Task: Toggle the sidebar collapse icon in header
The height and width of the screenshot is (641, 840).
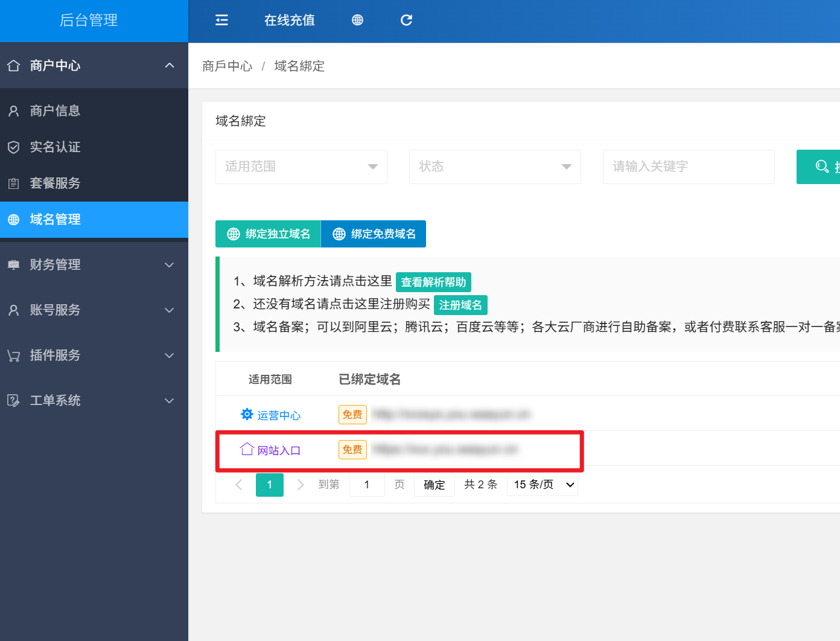Action: tap(221, 20)
